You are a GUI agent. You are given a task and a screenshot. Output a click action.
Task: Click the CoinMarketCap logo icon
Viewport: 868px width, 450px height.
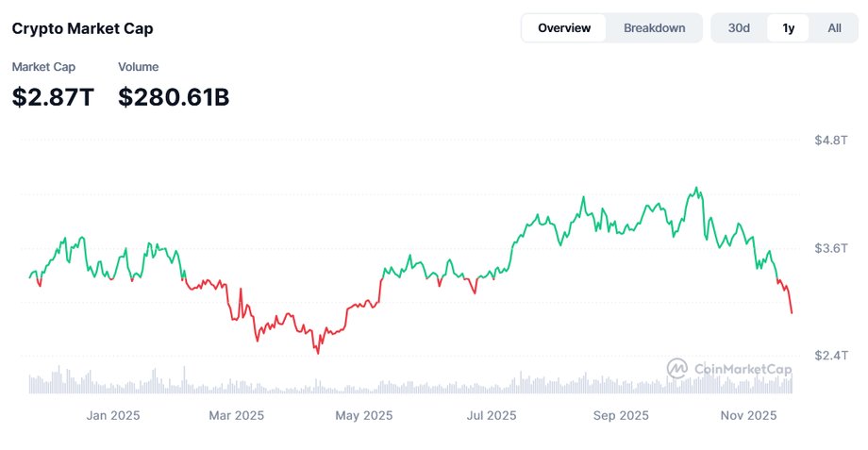677,369
